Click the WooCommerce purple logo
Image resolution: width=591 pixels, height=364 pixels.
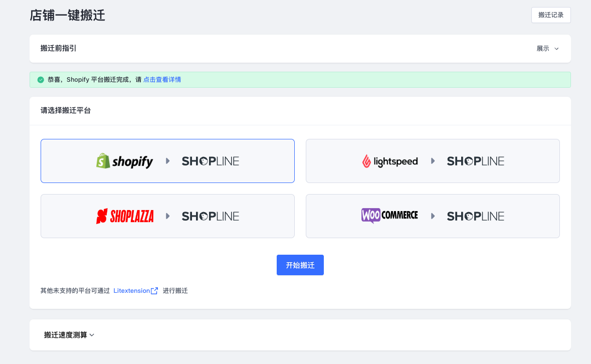click(371, 216)
